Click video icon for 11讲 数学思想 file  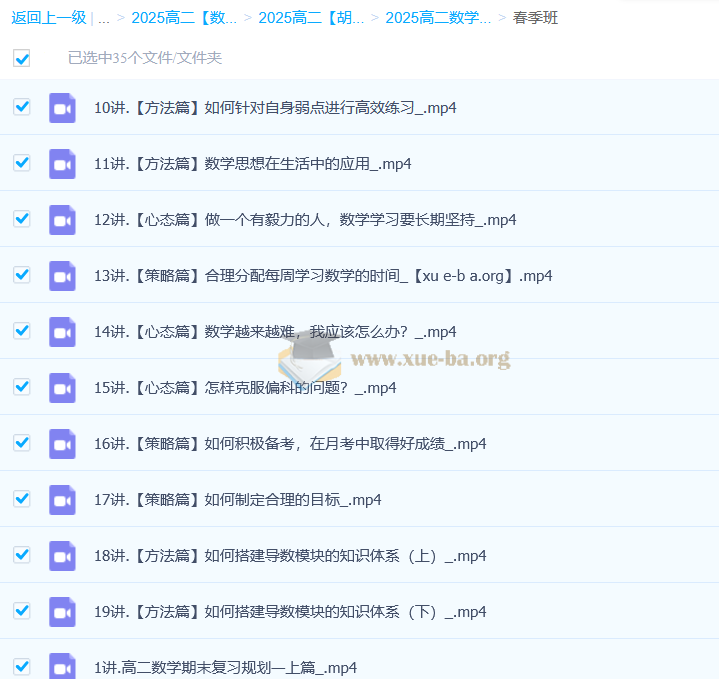point(62,163)
